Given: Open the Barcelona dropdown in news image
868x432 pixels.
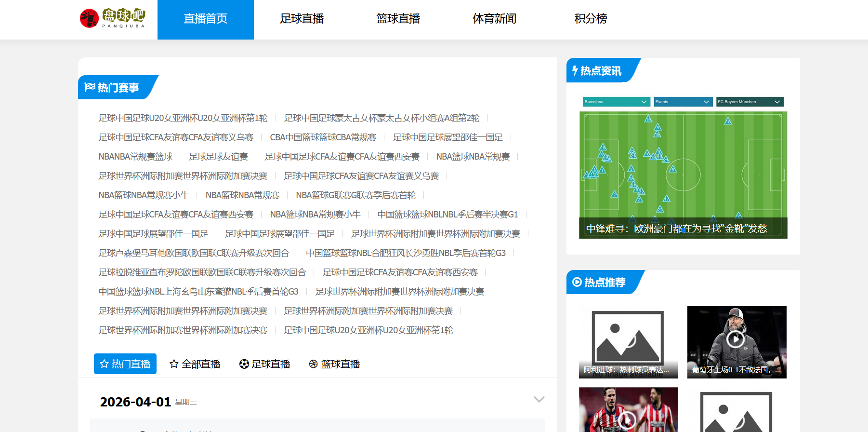Looking at the screenshot, I should point(616,102).
